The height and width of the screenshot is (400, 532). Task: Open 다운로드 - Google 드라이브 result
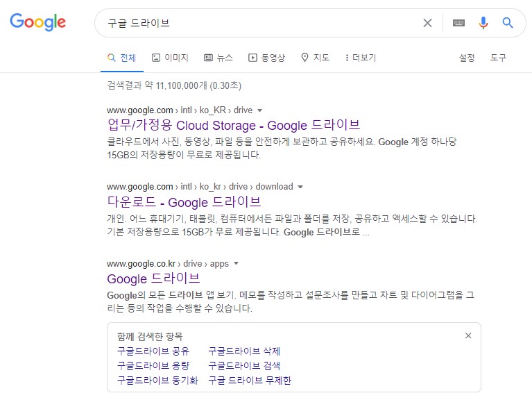184,201
